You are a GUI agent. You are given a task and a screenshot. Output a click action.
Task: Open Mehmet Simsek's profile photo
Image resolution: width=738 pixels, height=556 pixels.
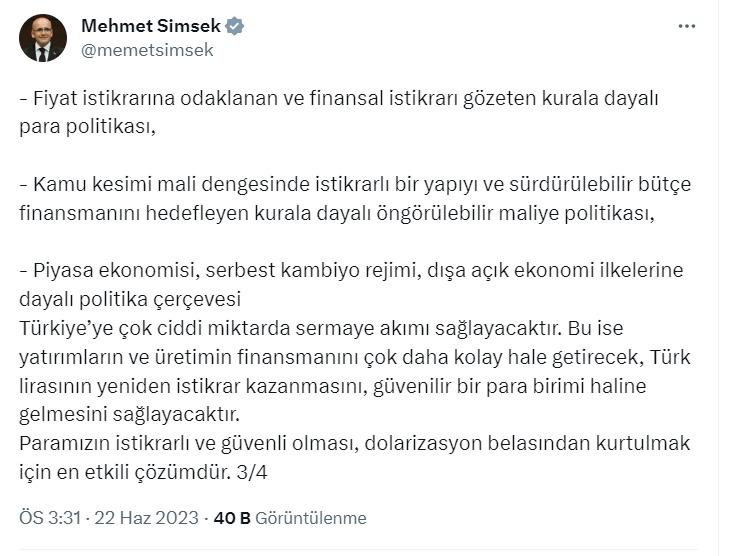click(x=43, y=38)
